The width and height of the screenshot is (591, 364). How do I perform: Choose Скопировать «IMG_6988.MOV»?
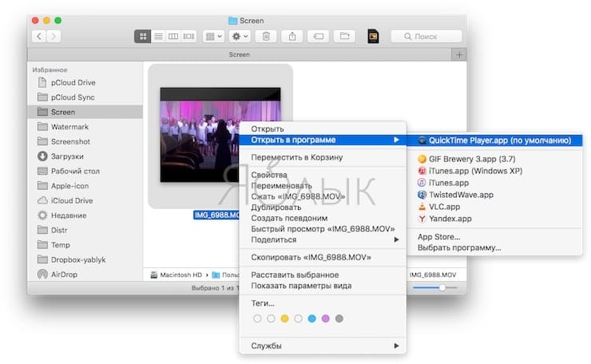323,257
